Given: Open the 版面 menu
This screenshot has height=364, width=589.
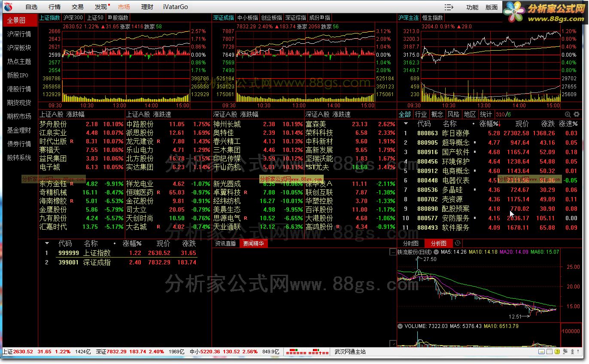Looking at the screenshot, I should (x=492, y=7).
